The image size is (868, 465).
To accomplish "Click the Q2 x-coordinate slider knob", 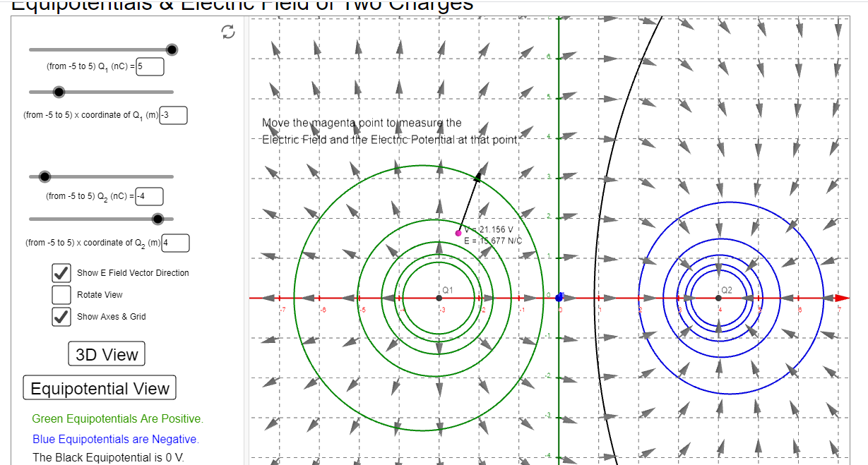I will (157, 219).
